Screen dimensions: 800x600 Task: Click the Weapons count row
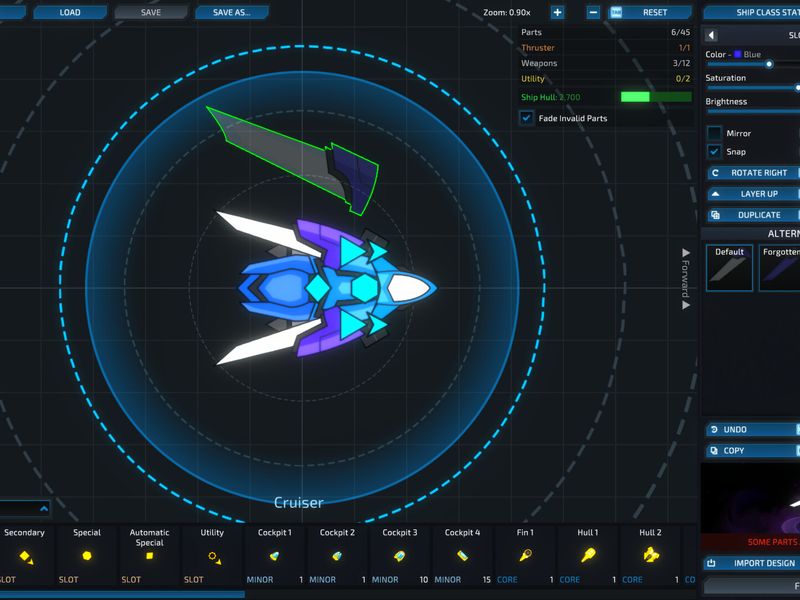(606, 63)
